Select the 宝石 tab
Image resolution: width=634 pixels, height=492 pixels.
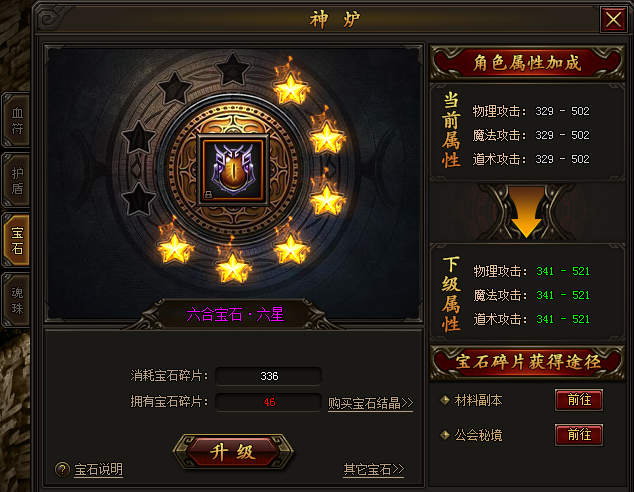coord(17,240)
